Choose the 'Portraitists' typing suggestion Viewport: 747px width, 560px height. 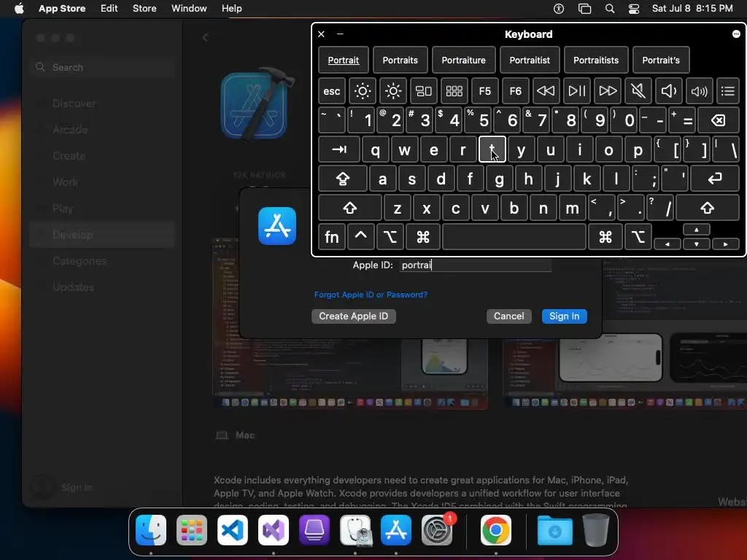click(x=596, y=61)
